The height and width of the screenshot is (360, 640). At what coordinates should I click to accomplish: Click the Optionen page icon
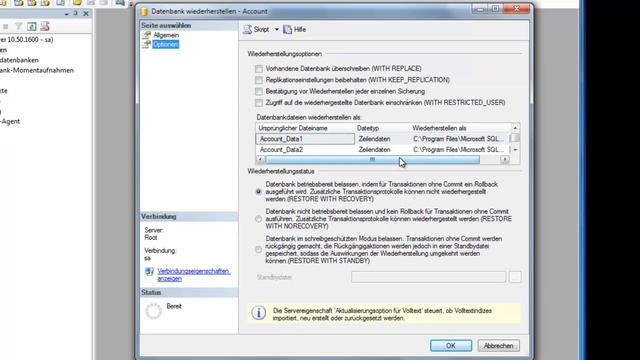(146, 44)
